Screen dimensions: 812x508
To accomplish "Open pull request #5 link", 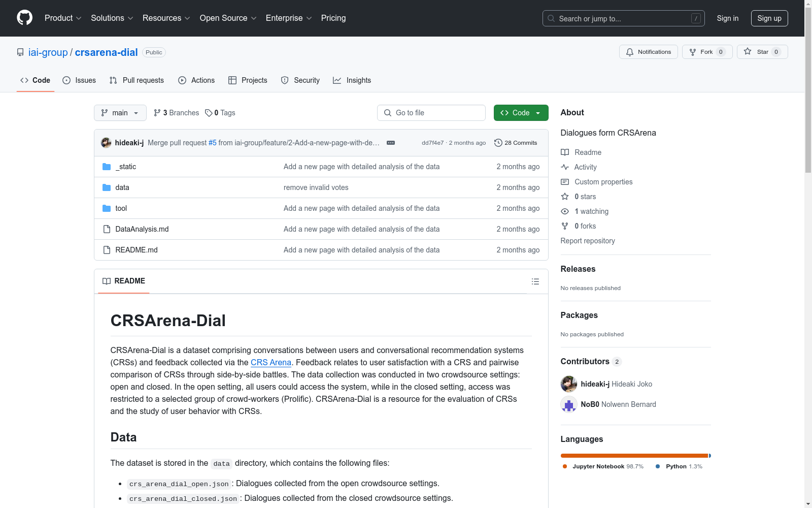I will (x=213, y=143).
